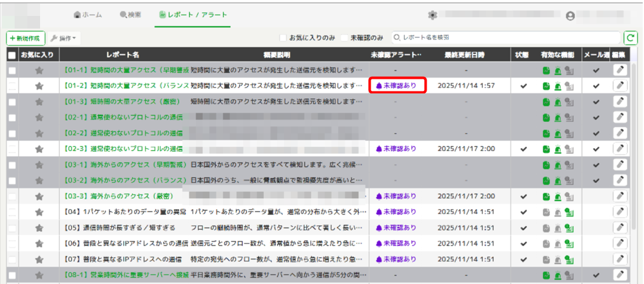Enable the 未確認のみ filter checkbox
Viewport: 644px width, 284px height.
(344, 37)
